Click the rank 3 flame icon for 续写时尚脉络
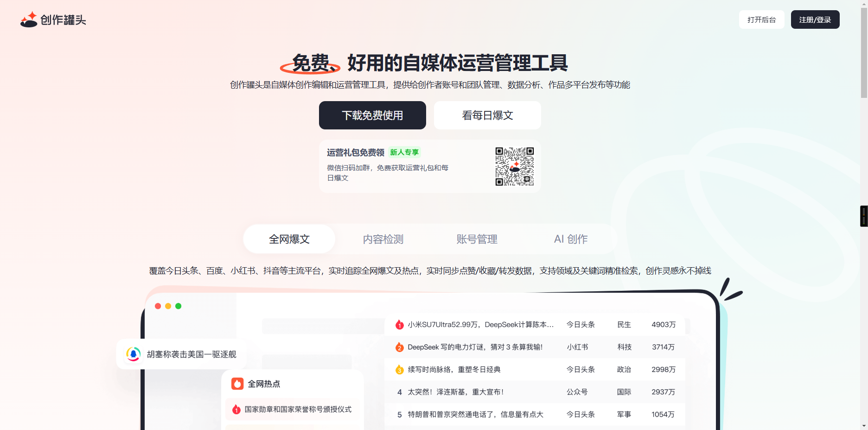 pos(399,370)
